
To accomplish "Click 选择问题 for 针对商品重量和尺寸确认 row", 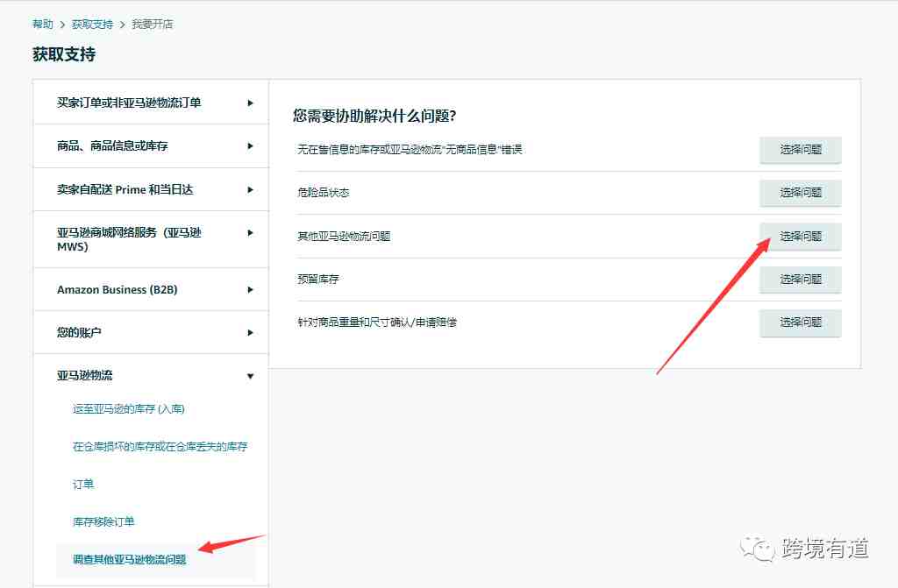I will 801,322.
